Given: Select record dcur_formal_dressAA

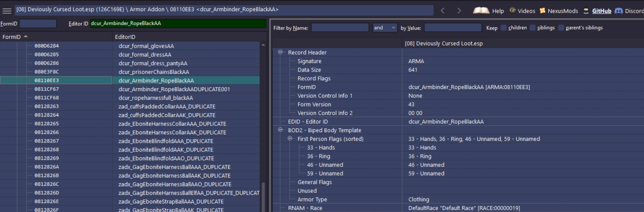Looking at the screenshot, I should click(145, 55).
